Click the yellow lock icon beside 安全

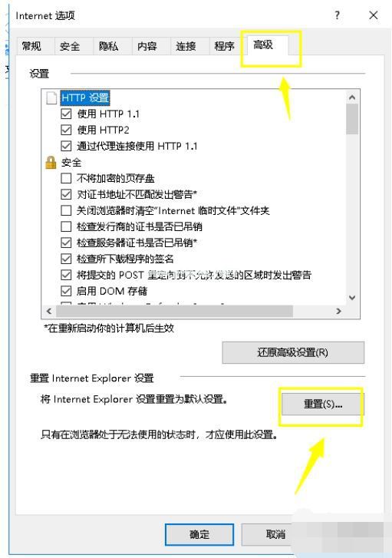tap(51, 163)
